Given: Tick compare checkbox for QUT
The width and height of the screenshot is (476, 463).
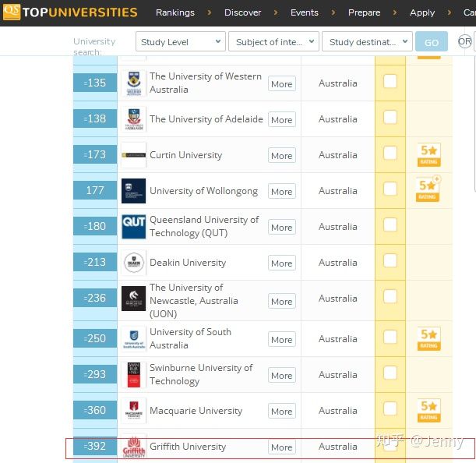Looking at the screenshot, I should click(x=390, y=224).
